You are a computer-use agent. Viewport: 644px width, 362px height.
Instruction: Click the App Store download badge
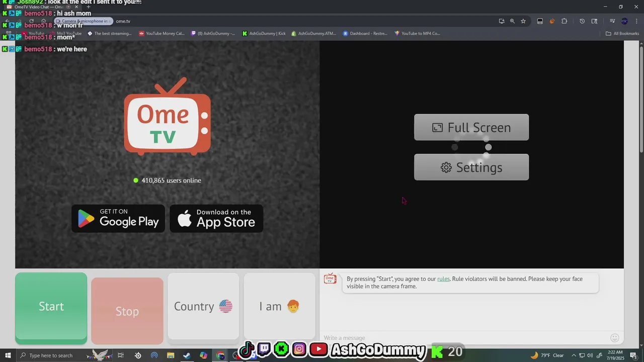[216, 218]
